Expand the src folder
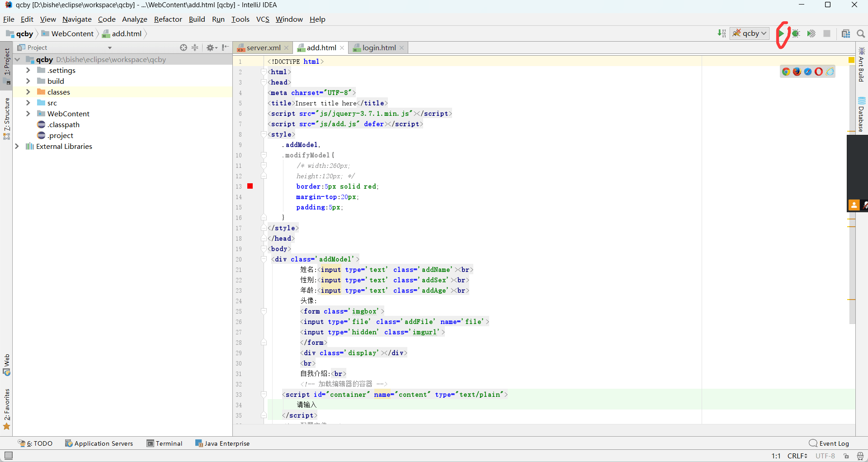The height and width of the screenshot is (462, 868). coord(28,103)
